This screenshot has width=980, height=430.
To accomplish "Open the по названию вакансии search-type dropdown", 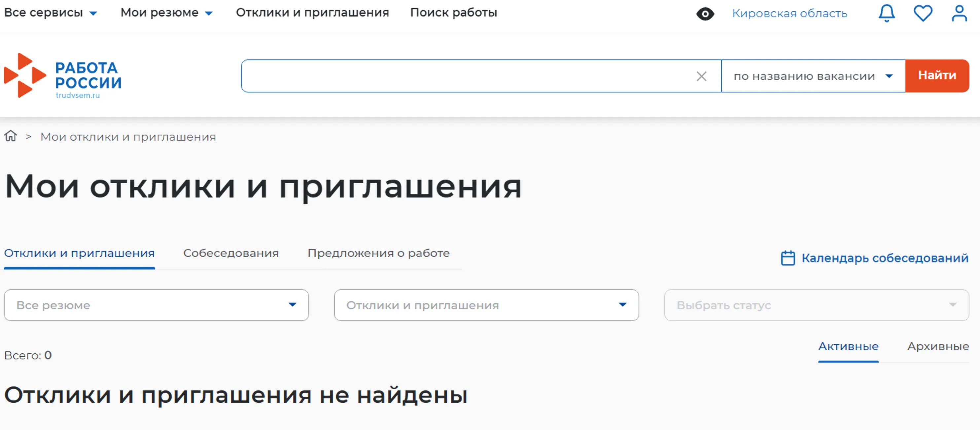I will [813, 76].
